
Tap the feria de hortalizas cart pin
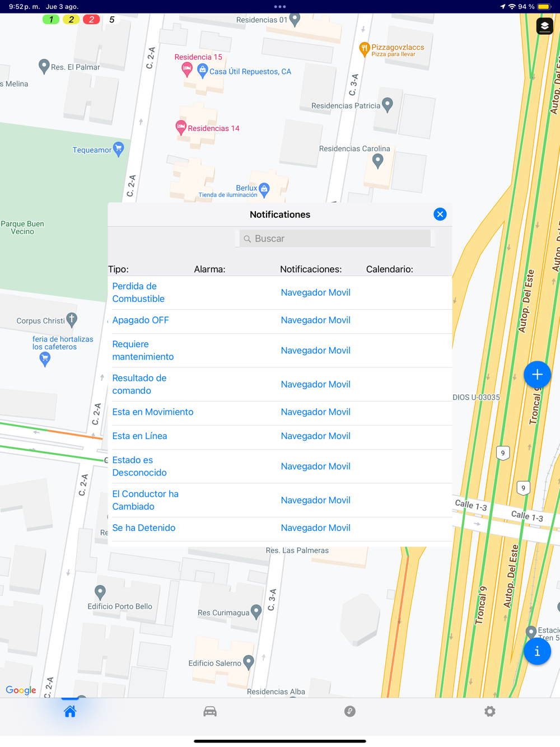tap(45, 360)
